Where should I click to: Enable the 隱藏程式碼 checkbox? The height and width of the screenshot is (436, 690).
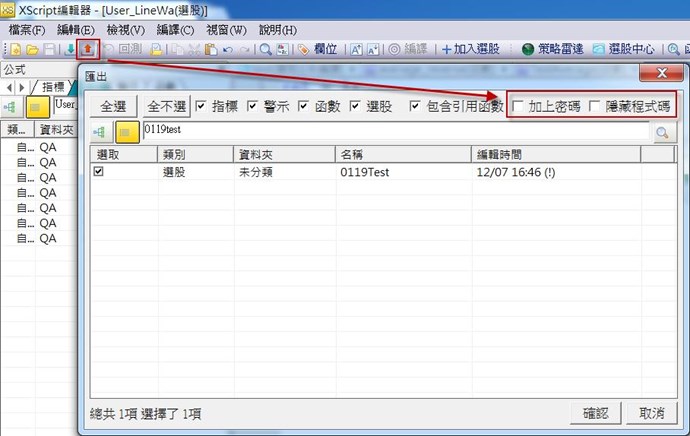pos(595,105)
